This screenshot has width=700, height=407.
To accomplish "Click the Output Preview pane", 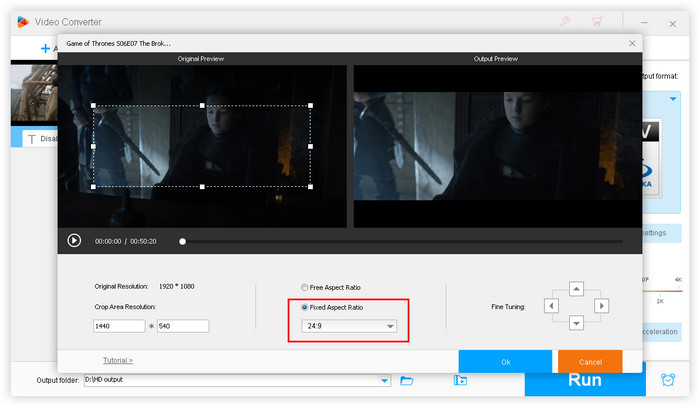I will [498, 146].
